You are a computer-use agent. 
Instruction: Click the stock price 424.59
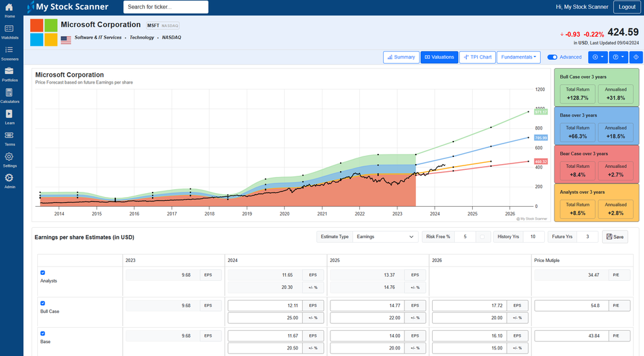point(623,32)
